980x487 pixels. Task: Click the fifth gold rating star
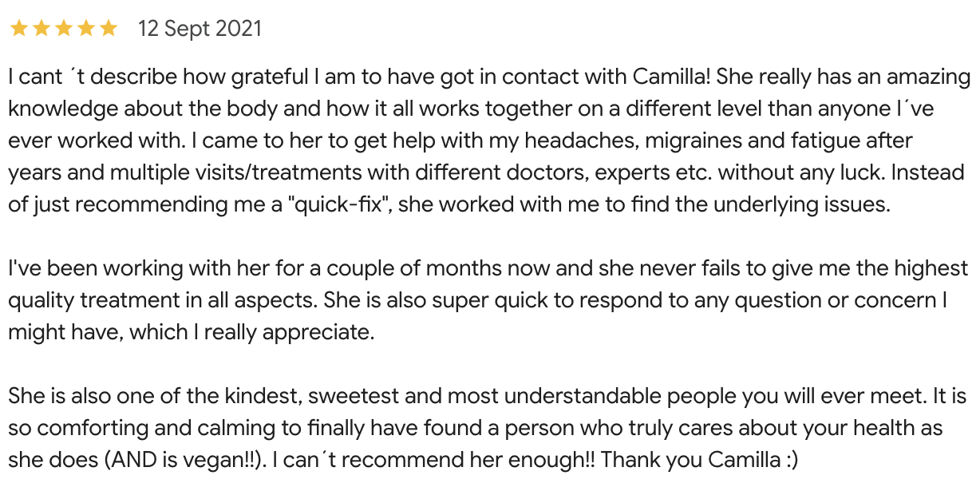coord(108,29)
